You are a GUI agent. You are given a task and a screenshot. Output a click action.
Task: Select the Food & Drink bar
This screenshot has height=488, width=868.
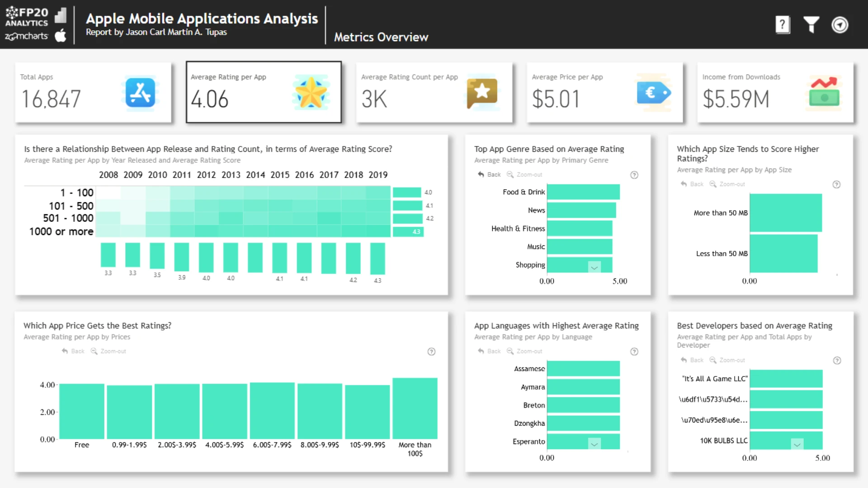583,192
